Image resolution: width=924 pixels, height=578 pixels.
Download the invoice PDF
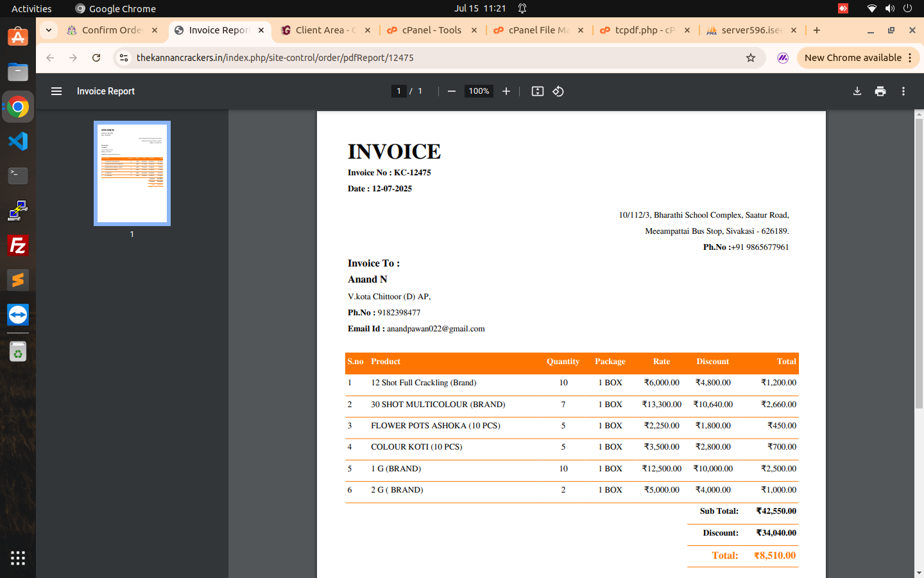pos(857,91)
